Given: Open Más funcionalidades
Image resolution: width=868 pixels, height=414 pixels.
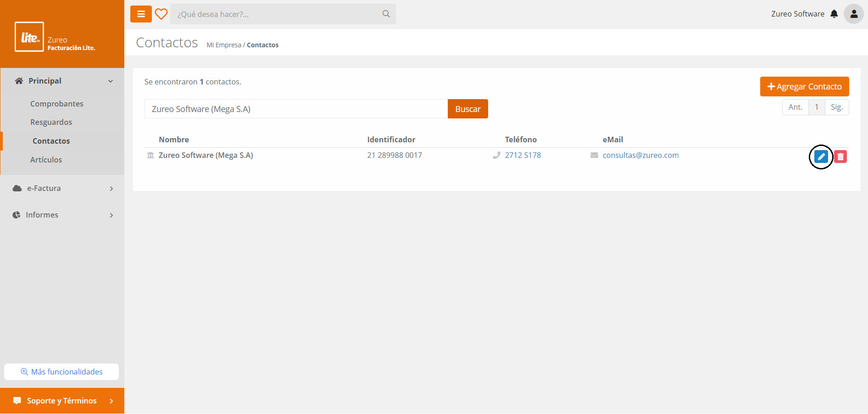Looking at the screenshot, I should [x=61, y=372].
